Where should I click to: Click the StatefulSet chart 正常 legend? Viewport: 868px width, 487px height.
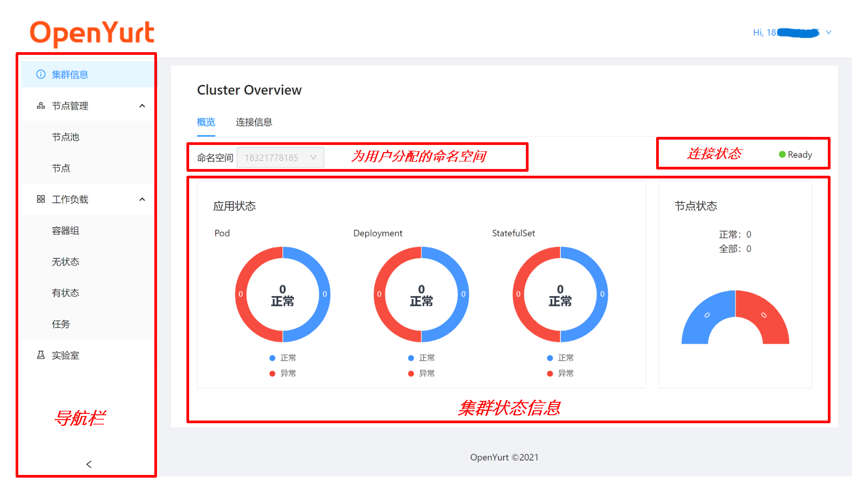coord(560,358)
